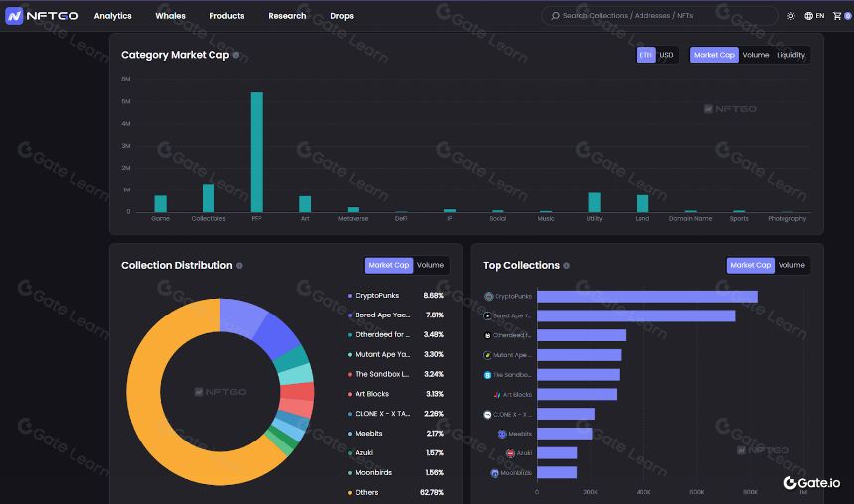Select Volume in Category Market Cap chart
854x504 pixels.
click(756, 55)
